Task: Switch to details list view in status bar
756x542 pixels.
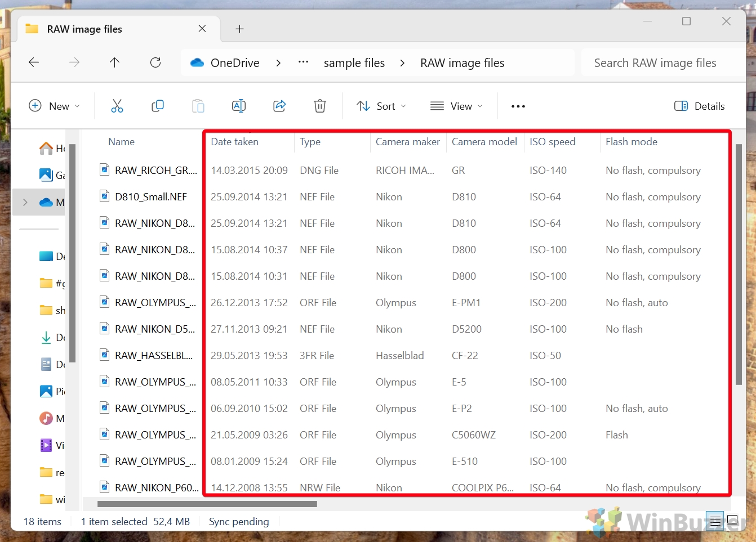Action: [x=715, y=521]
